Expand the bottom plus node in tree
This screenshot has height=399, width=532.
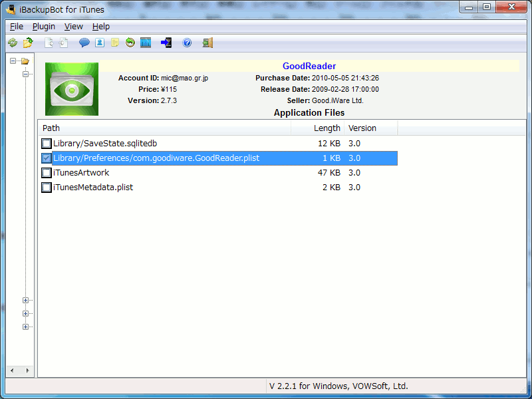click(25, 327)
